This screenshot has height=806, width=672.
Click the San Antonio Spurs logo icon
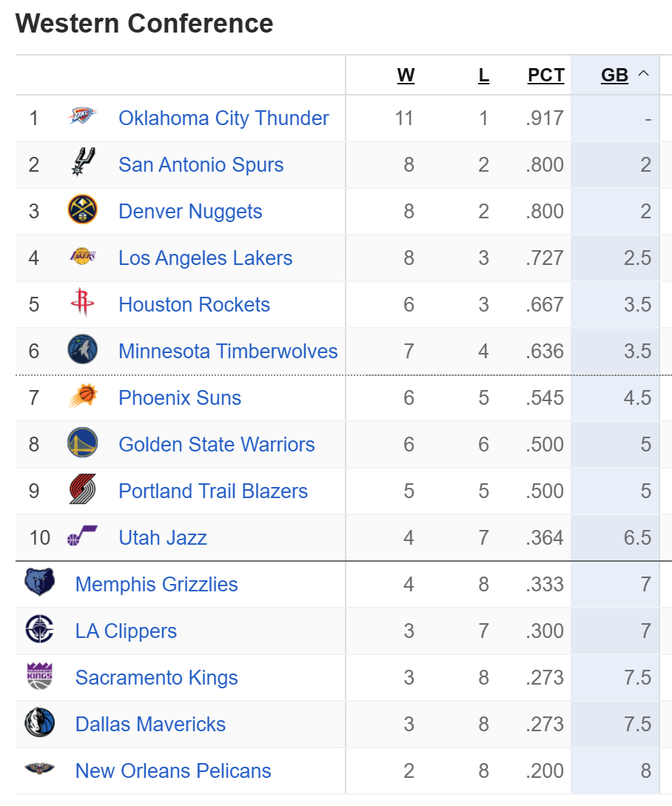coord(82,163)
